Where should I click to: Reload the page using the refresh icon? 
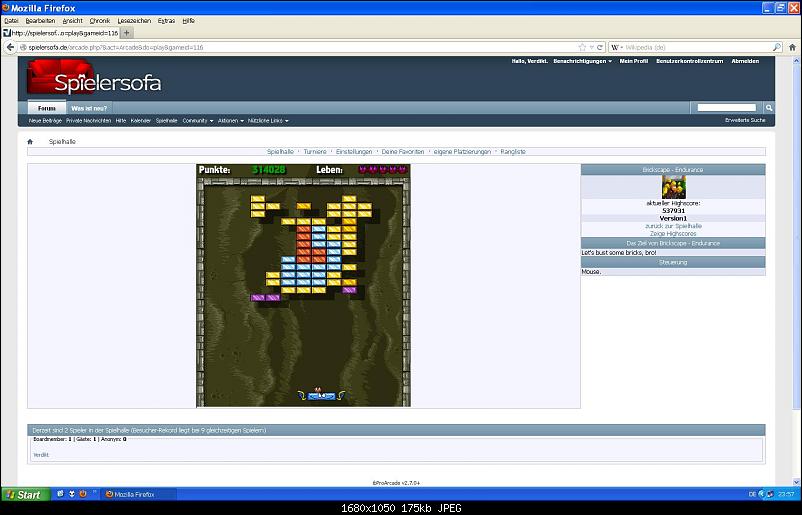point(599,47)
